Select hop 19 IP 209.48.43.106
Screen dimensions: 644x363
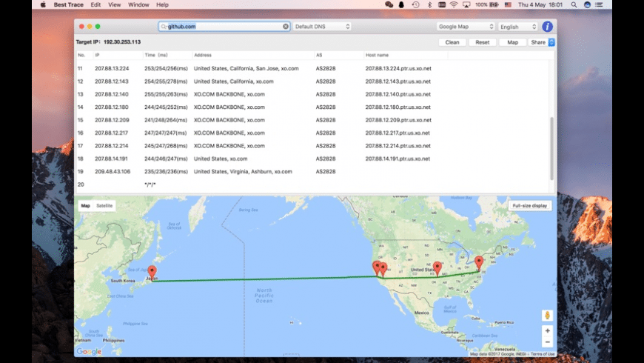point(312,171)
